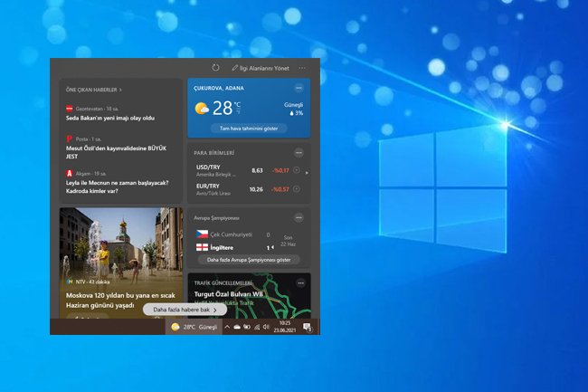Screen dimensions: 588x392
Task: Expand hidden system tray icons
Action: point(227,327)
